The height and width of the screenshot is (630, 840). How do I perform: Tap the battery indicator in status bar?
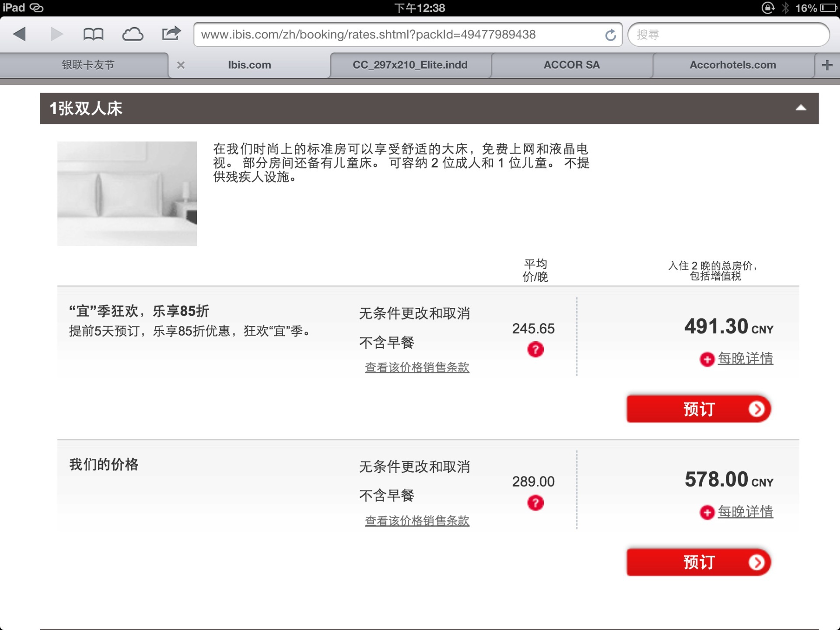point(828,8)
